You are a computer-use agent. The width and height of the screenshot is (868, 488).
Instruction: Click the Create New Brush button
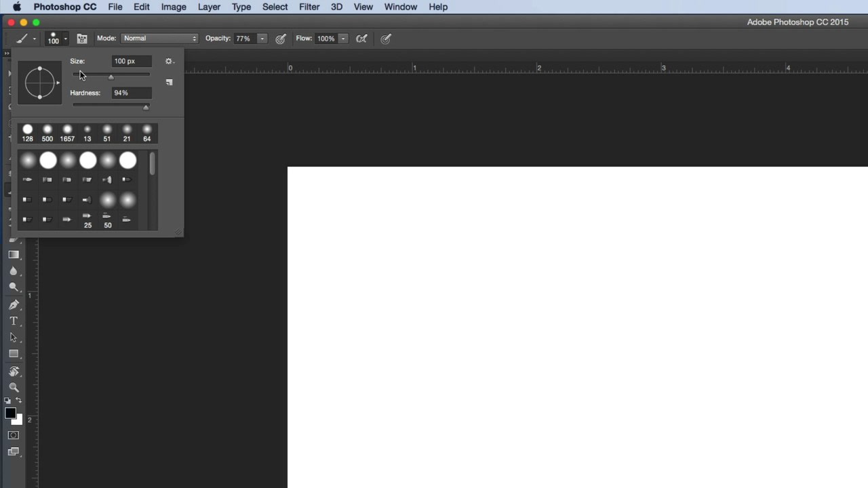(x=169, y=82)
